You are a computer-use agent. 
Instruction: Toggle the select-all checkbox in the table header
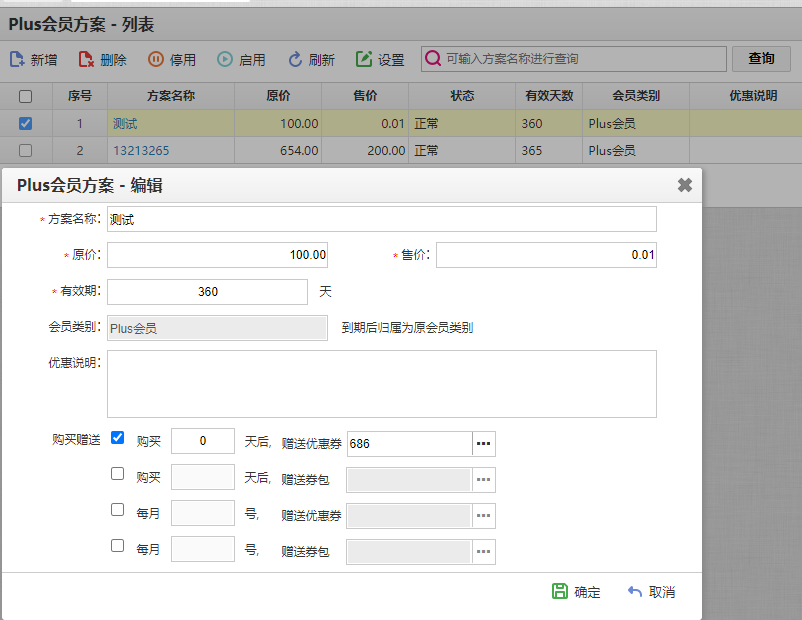click(x=25, y=96)
